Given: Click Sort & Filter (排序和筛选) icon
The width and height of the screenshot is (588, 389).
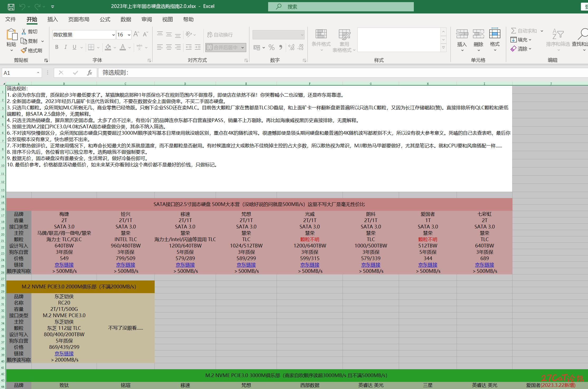Looking at the screenshot, I should (x=558, y=34).
